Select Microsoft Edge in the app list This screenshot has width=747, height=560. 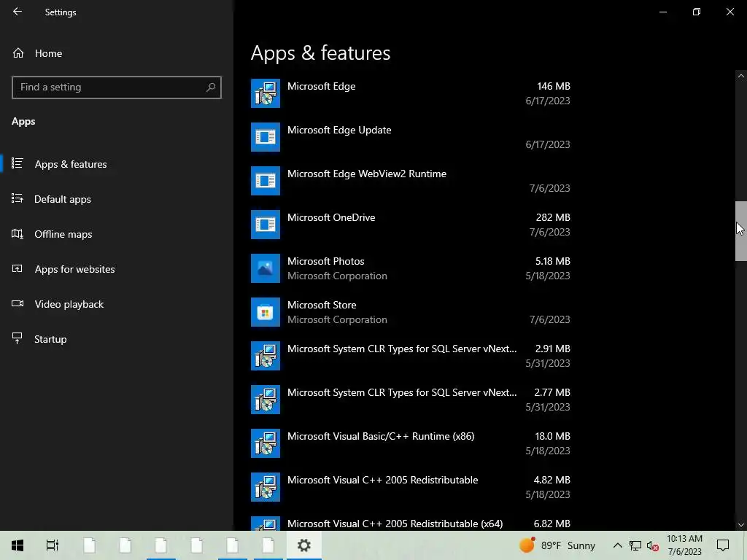(x=411, y=93)
